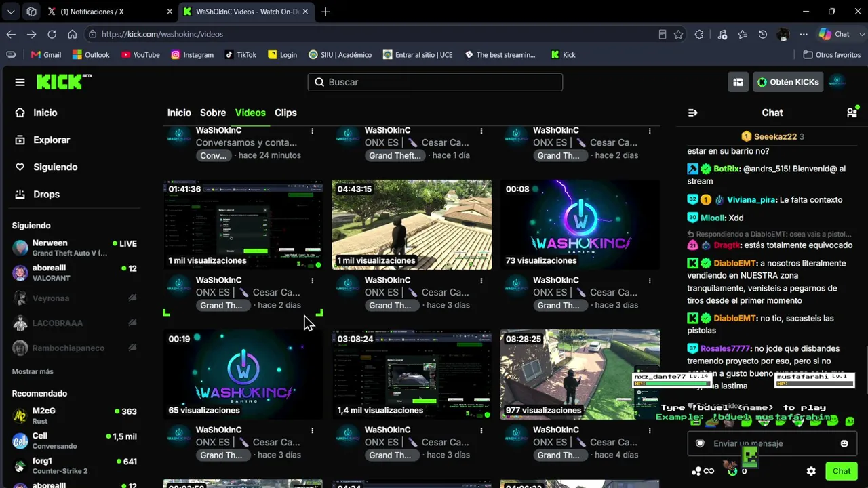Open options menu for the 03:08:24 video
Screen dimensions: 868x488
(481, 430)
